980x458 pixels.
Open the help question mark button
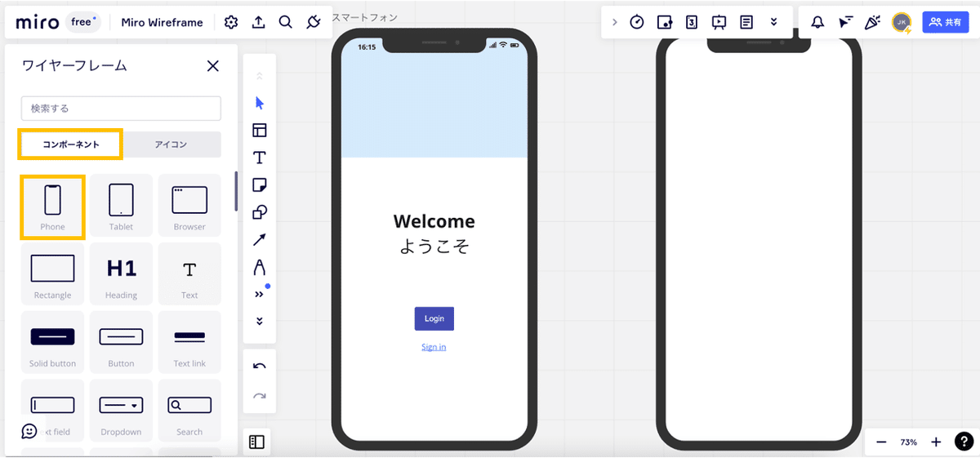(963, 442)
